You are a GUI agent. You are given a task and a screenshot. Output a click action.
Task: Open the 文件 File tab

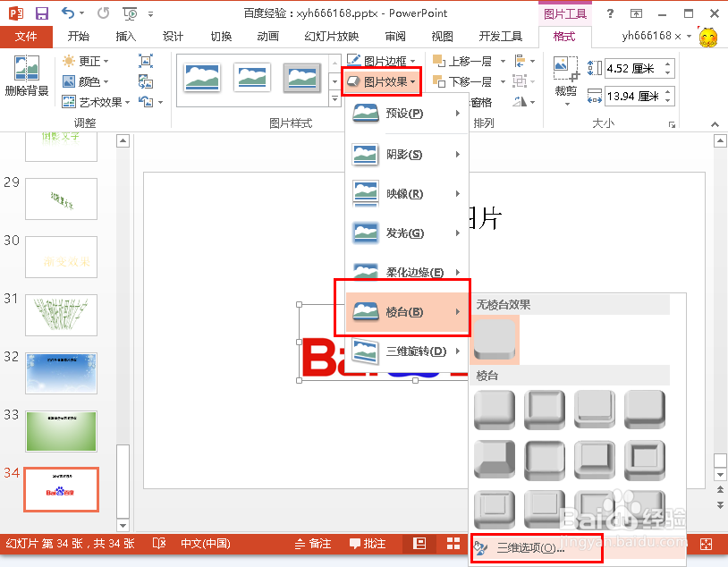26,37
